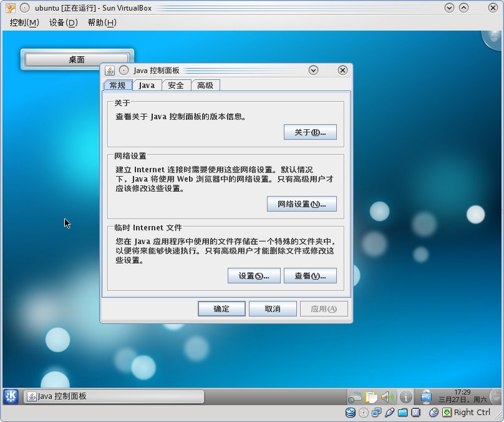This screenshot has height=422, width=504.
Task: Switch to the 安全 tab
Action: click(x=176, y=86)
